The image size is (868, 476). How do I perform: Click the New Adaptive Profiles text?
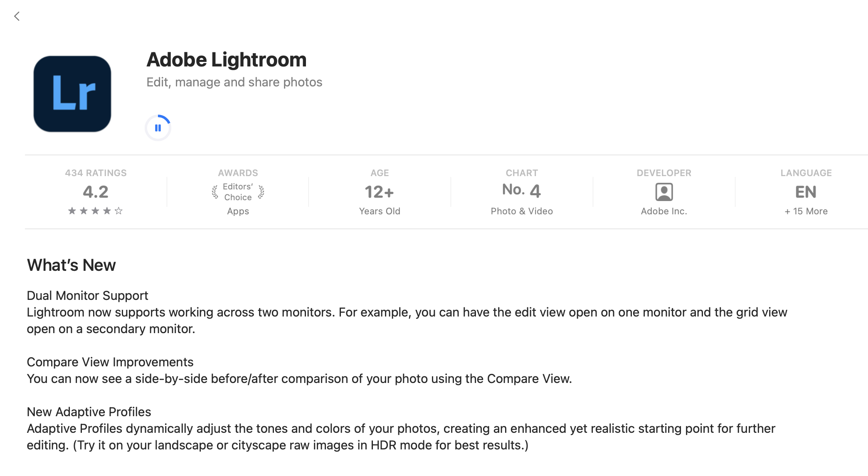89,412
